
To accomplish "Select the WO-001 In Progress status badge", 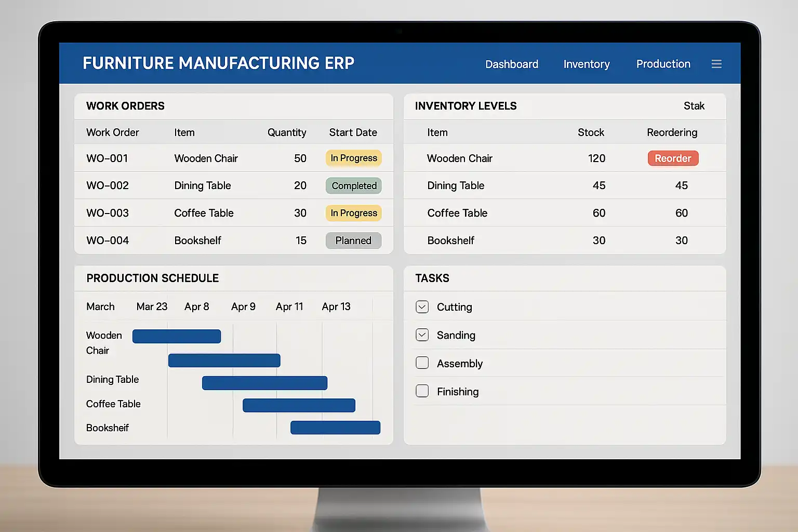I will click(354, 158).
